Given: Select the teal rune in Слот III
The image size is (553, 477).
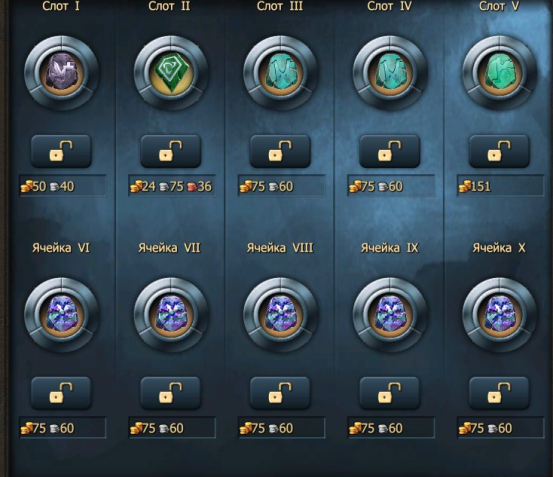Looking at the screenshot, I should point(281,73).
